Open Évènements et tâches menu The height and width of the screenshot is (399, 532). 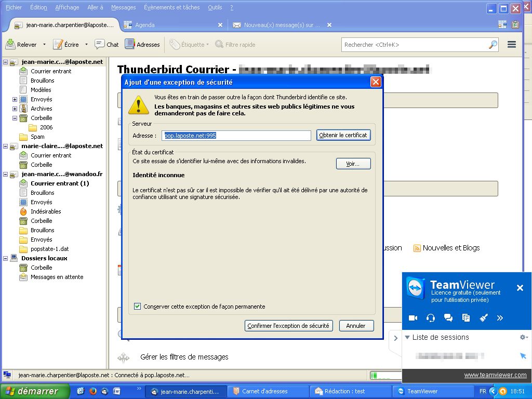click(171, 7)
